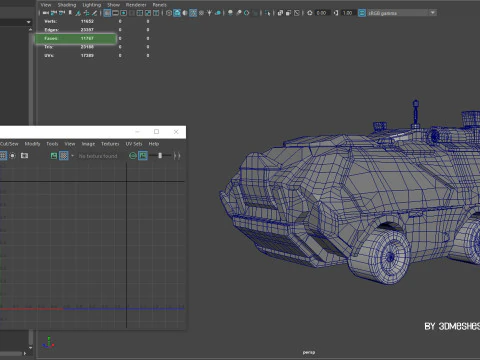Toggle the Film Gate icon
480x360 pixels.
(x=115, y=13)
